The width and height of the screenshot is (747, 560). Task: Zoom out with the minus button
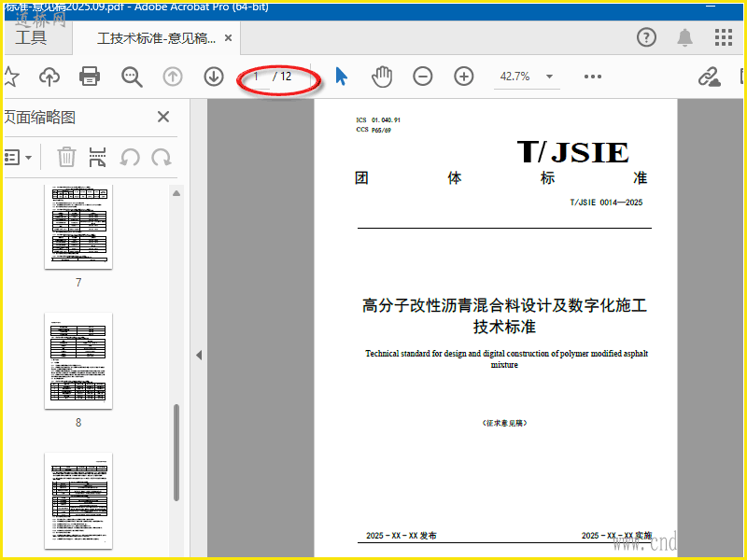pyautogui.click(x=423, y=77)
